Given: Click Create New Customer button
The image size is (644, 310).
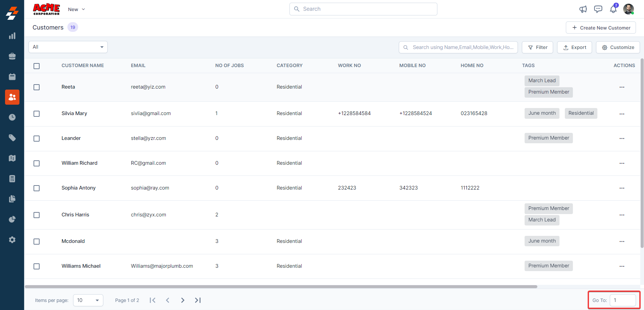Looking at the screenshot, I should tap(601, 28).
